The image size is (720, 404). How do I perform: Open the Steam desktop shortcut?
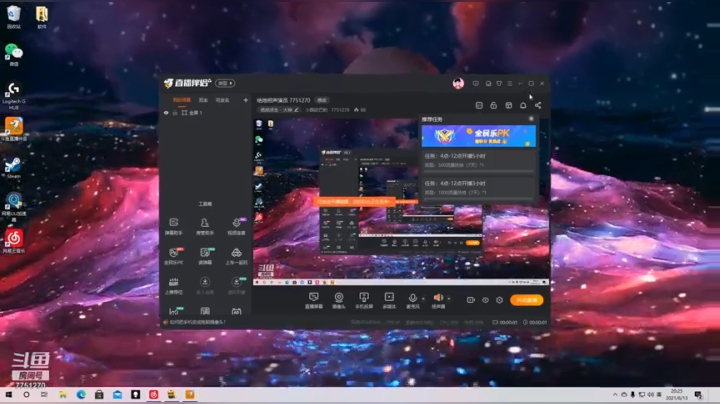(x=13, y=168)
